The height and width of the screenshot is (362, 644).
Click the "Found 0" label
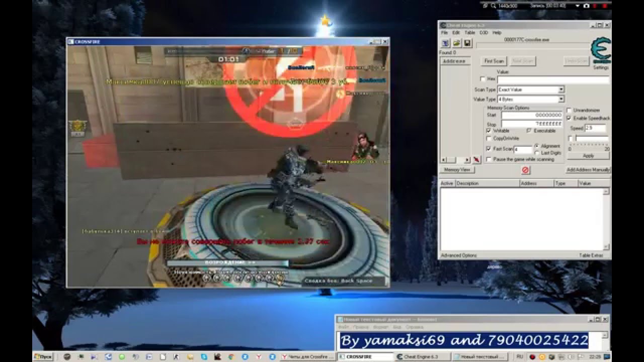coord(447,52)
